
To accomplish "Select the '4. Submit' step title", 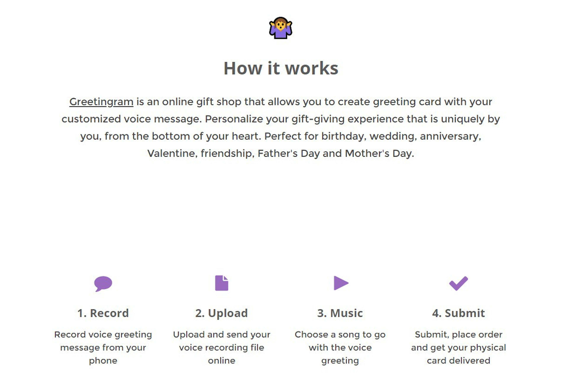I will pos(459,313).
